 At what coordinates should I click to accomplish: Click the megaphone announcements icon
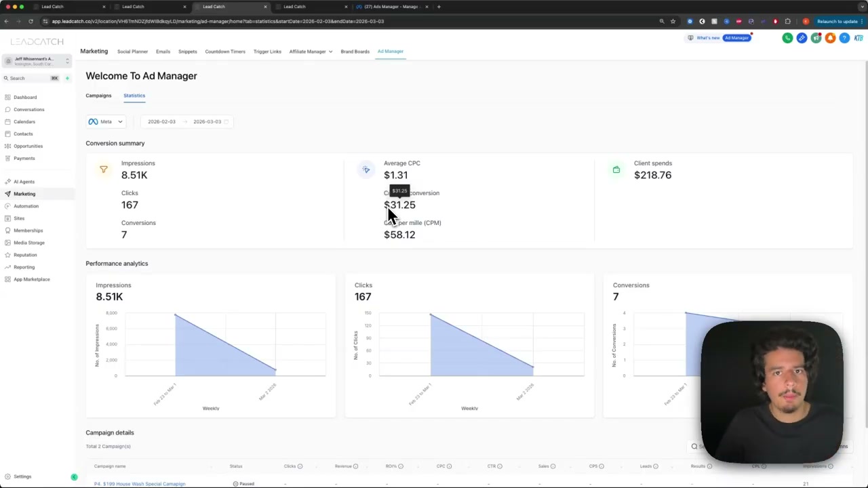tap(816, 38)
